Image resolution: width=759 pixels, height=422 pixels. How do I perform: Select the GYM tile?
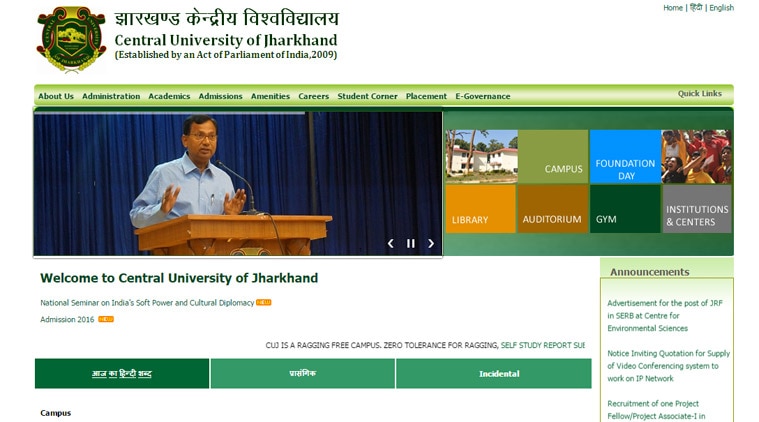625,209
